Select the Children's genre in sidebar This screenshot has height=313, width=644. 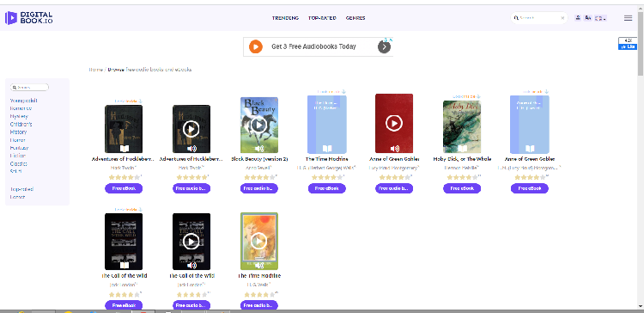point(21,124)
